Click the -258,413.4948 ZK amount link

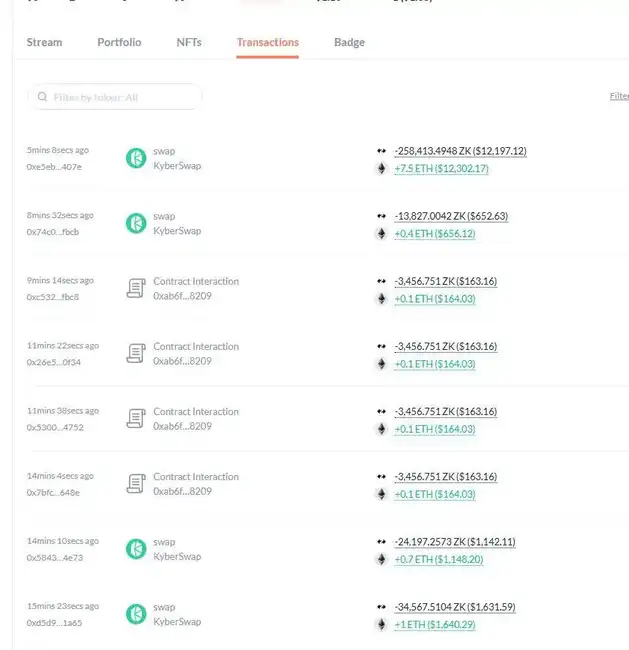pos(460,151)
